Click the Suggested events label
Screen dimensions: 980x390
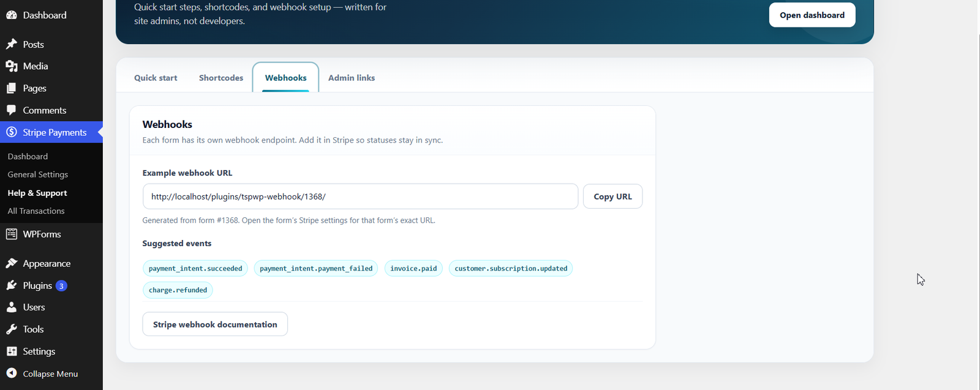[x=177, y=243]
